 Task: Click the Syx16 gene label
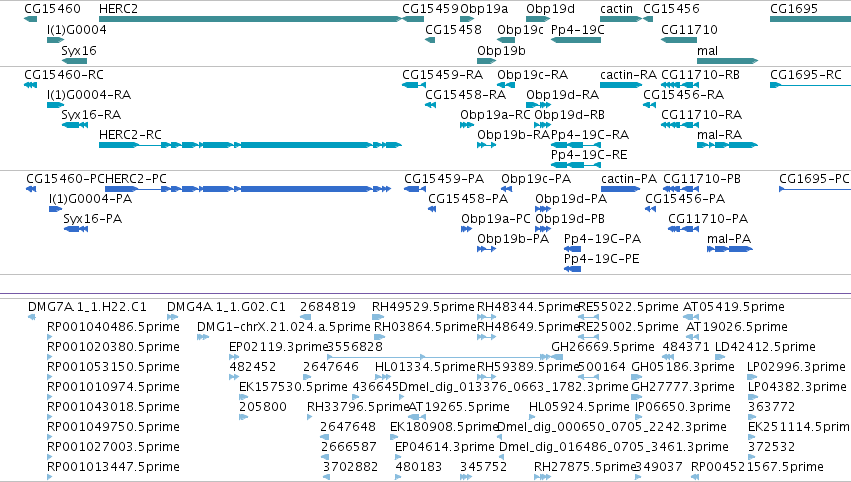(x=79, y=50)
